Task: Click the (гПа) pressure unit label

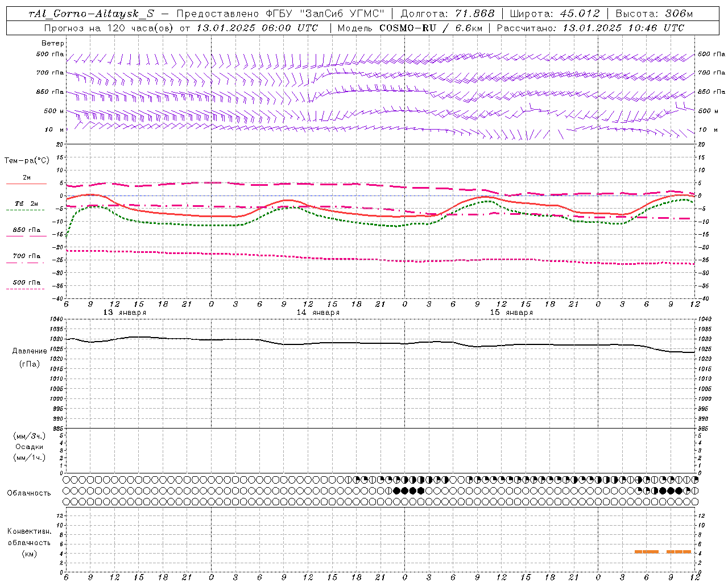Action: click(x=30, y=364)
